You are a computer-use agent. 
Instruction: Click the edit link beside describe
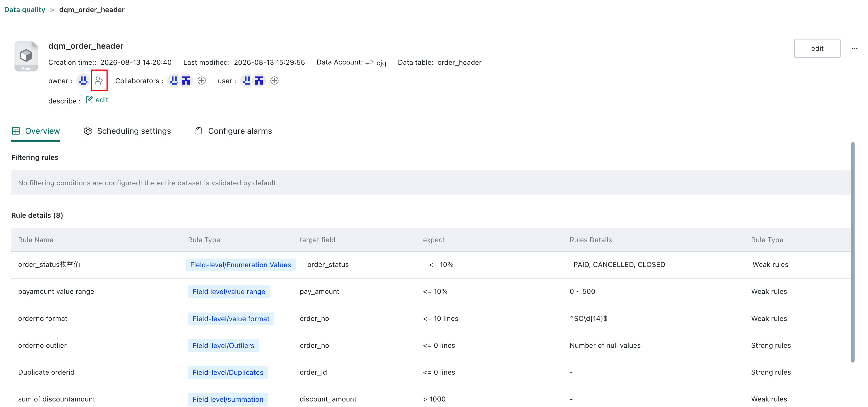102,100
